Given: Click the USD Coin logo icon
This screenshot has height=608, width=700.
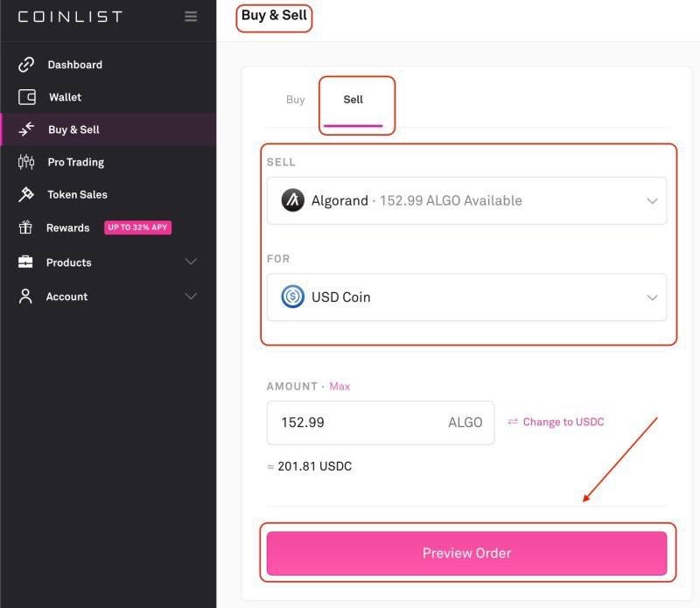Looking at the screenshot, I should point(293,297).
